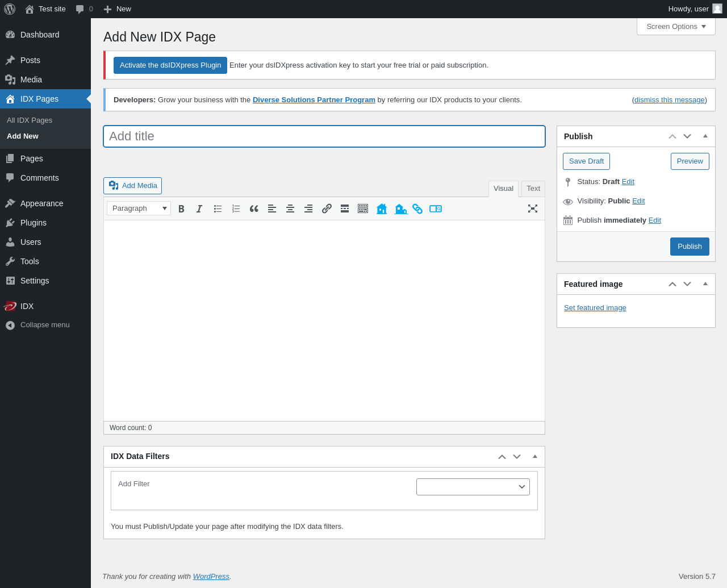
Task: Click the Save Draft button
Action: click(586, 161)
